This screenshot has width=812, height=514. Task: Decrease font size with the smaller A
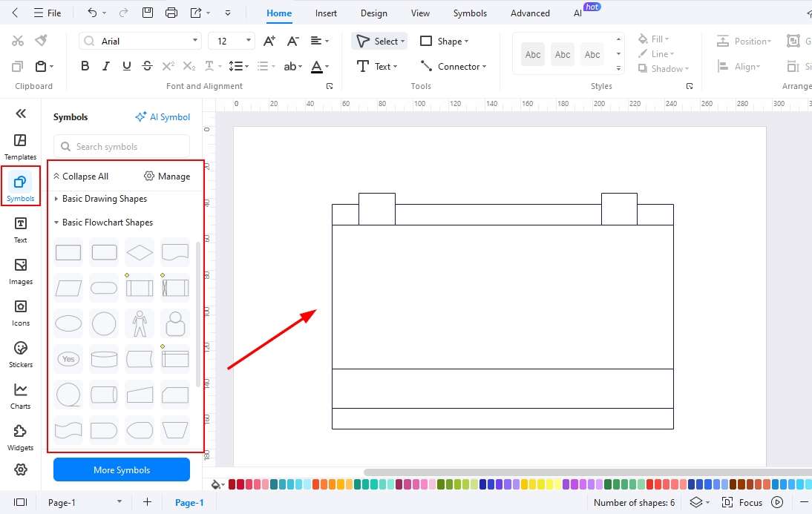point(292,41)
